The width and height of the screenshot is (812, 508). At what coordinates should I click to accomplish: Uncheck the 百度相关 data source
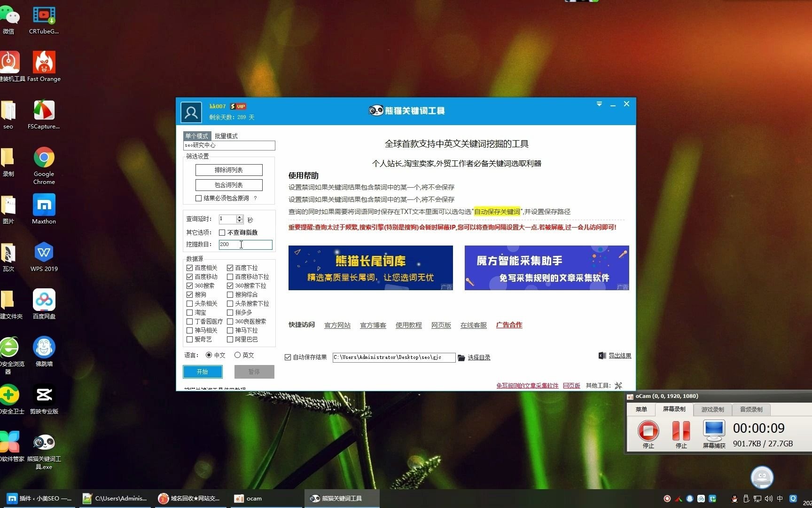[190, 268]
